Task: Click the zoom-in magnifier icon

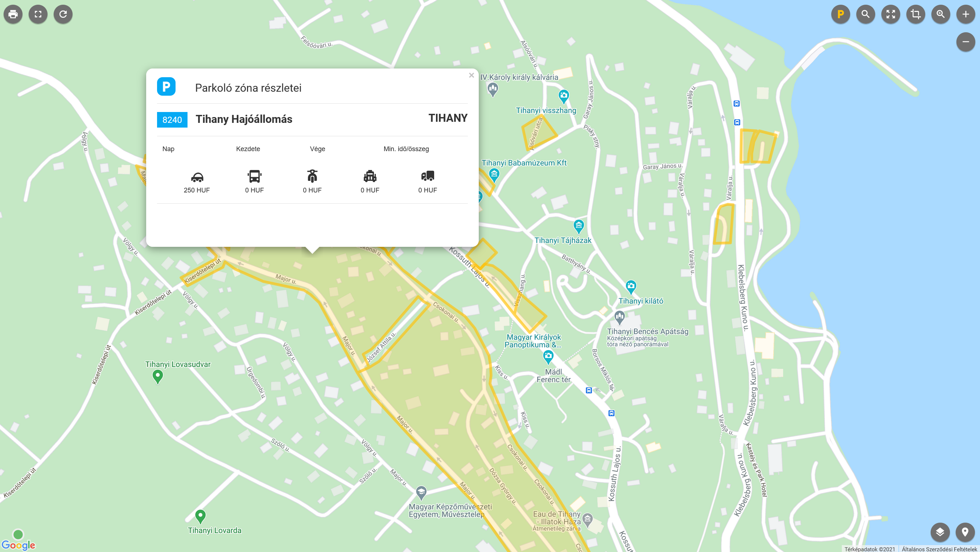Action: point(940,14)
